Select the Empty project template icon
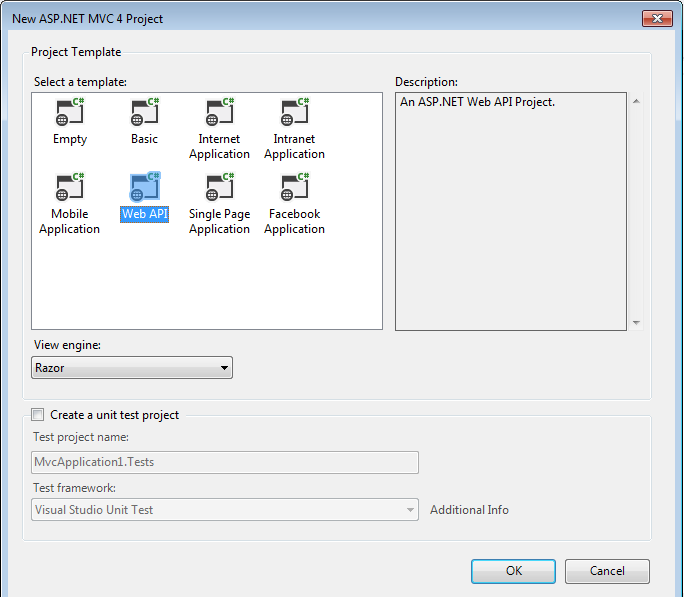The height and width of the screenshot is (597, 684). 70,113
